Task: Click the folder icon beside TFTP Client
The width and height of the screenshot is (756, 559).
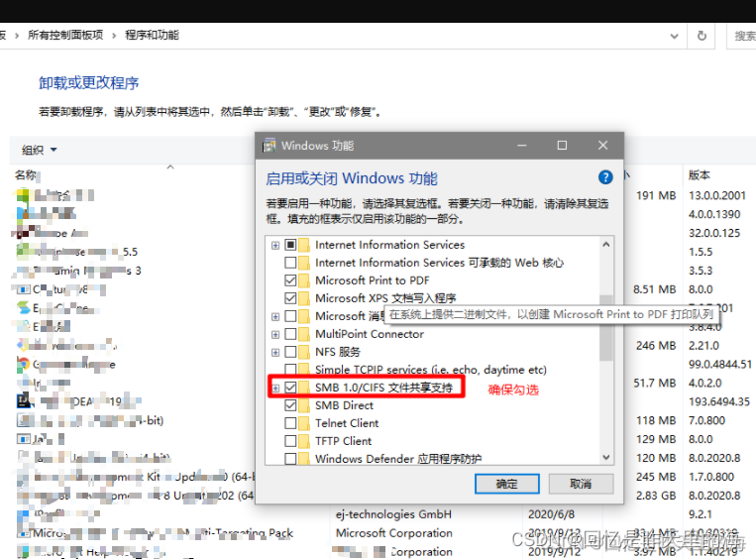Action: 304,441
